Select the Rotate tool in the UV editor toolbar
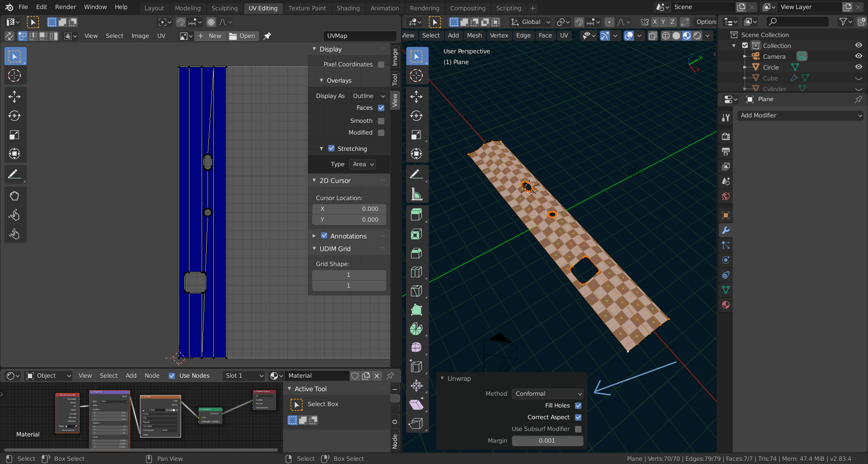The image size is (868, 464). [x=15, y=116]
